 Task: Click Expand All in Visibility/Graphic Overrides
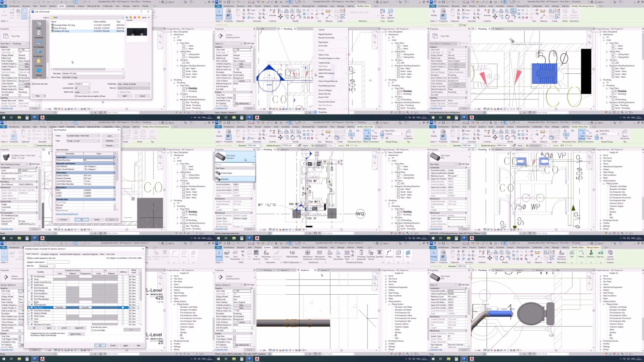coord(79,328)
